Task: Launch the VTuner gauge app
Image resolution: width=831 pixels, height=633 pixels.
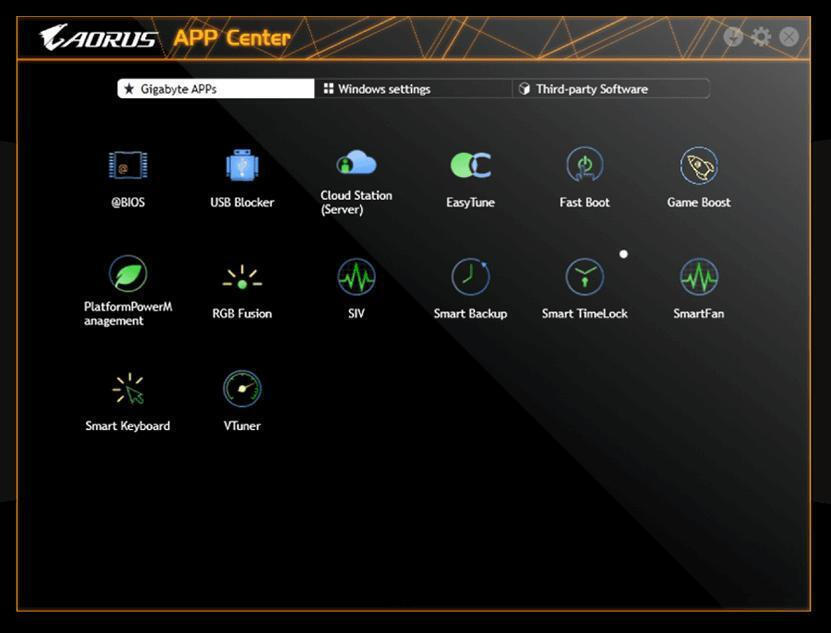Action: [x=242, y=389]
